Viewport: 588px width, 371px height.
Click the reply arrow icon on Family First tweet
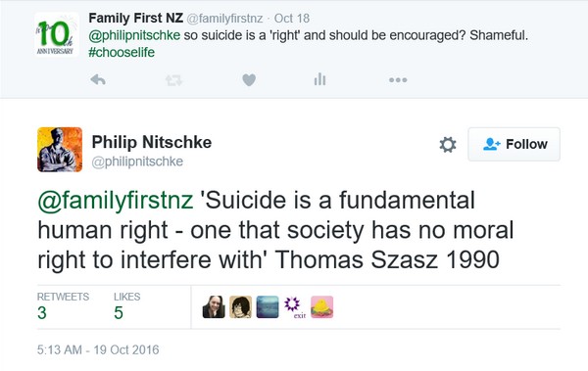point(98,79)
